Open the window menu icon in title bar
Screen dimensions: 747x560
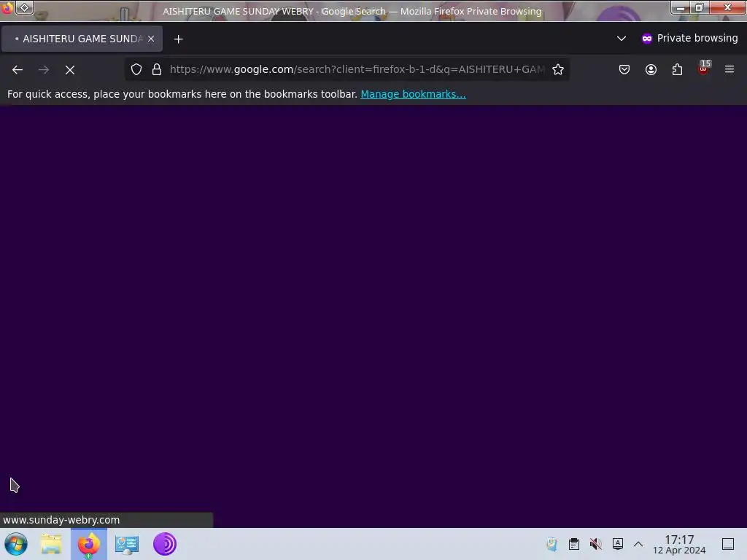(x=7, y=7)
